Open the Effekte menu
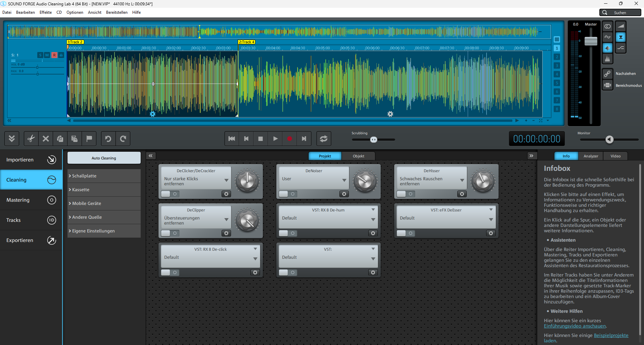 tap(46, 12)
